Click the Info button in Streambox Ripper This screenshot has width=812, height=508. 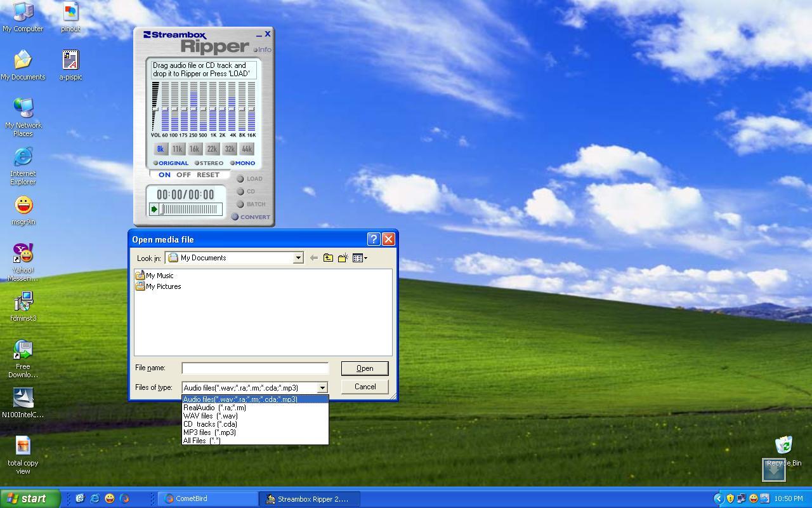click(263, 50)
